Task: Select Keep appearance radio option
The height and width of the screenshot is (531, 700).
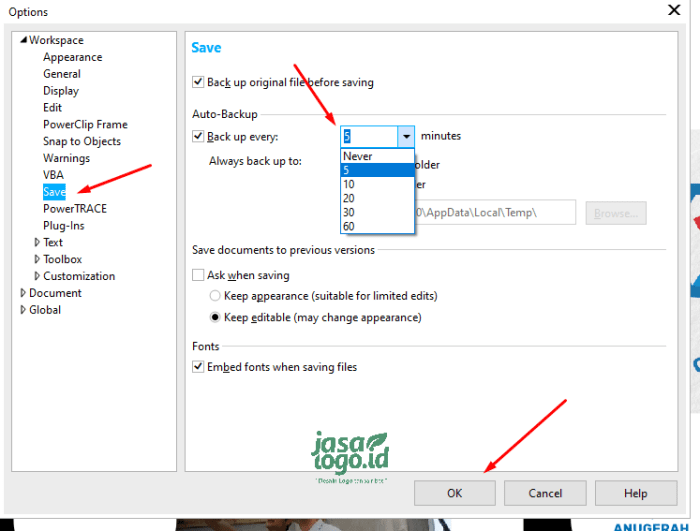Action: click(215, 297)
